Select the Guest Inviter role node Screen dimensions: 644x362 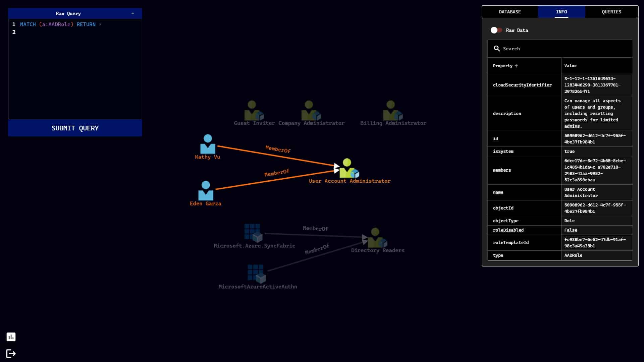254,111
